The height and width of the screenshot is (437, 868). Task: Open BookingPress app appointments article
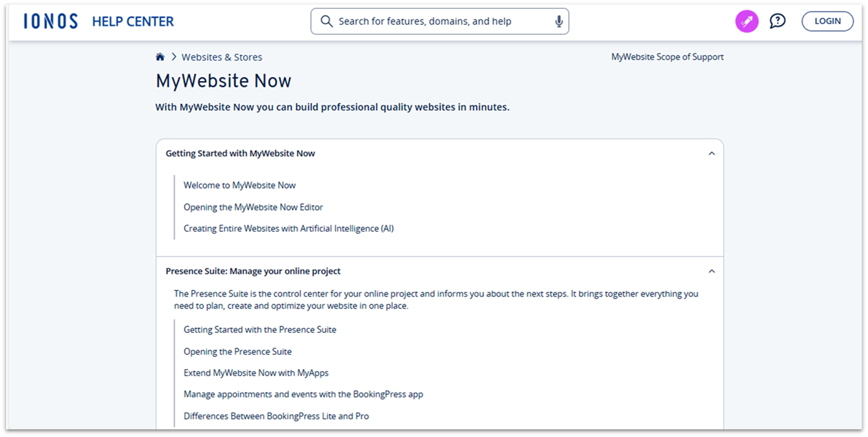point(303,394)
